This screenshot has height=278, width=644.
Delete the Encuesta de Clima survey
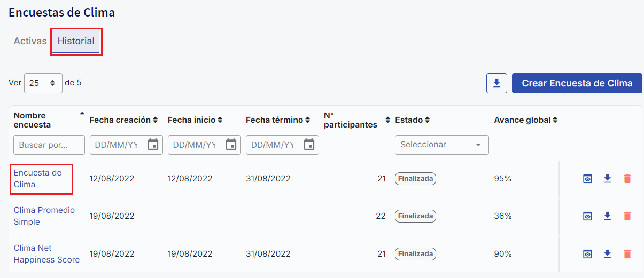627,179
